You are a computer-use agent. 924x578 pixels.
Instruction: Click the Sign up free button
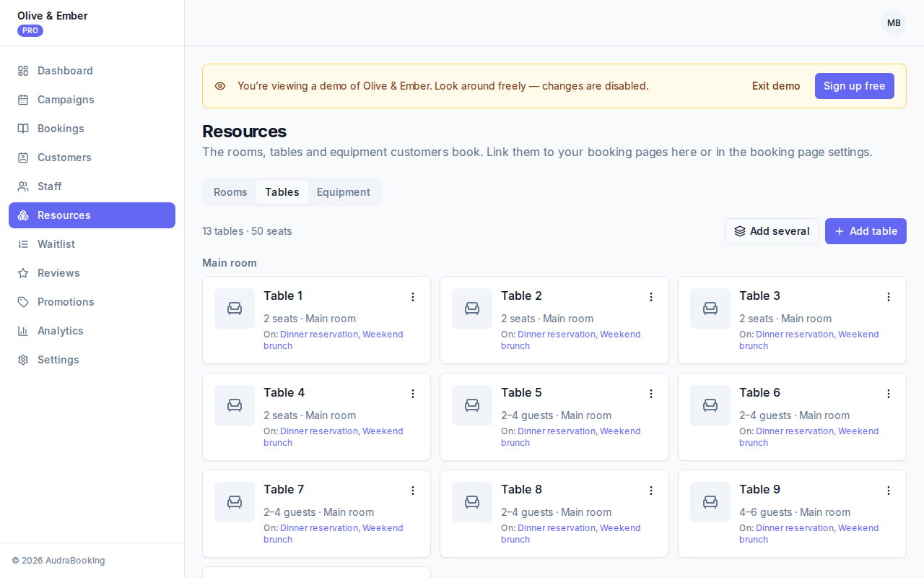tap(855, 86)
